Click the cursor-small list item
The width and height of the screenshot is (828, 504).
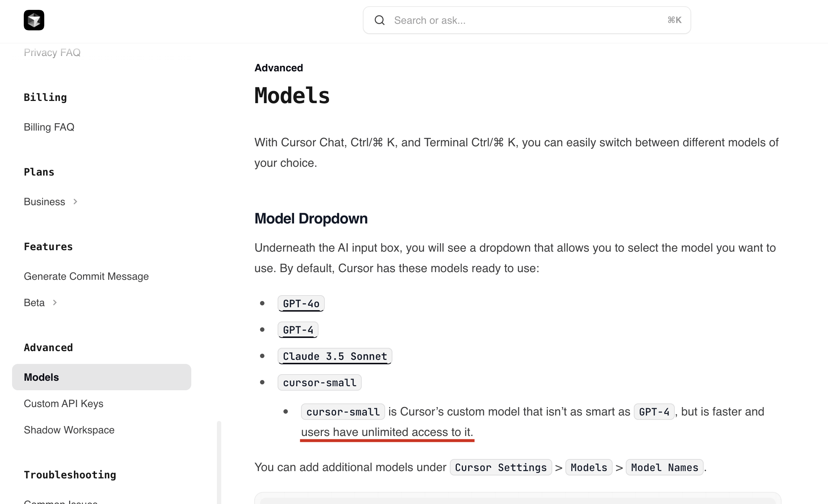[x=320, y=383]
